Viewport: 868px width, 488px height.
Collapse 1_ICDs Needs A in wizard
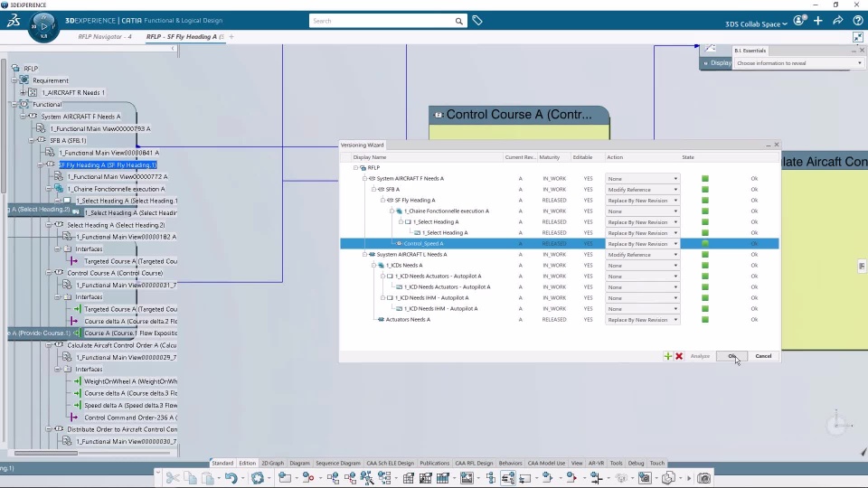(373, 265)
